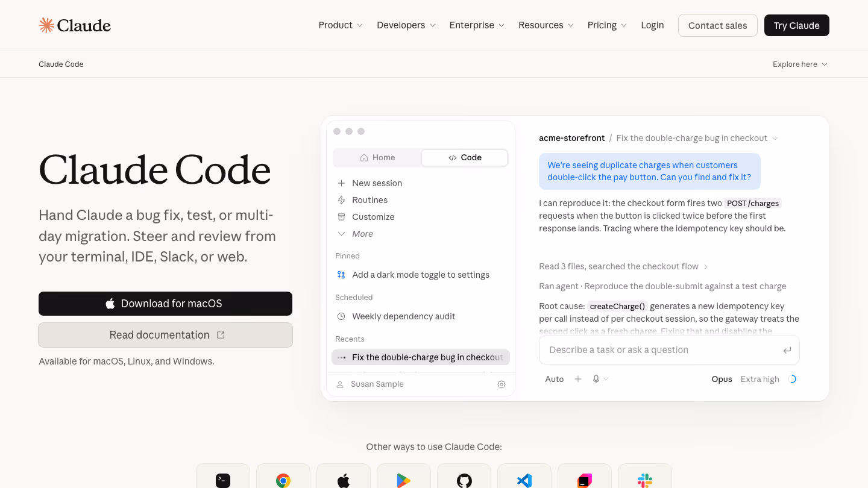868x488 pixels.
Task: Open the session title dropdown chevron
Action: (x=775, y=139)
